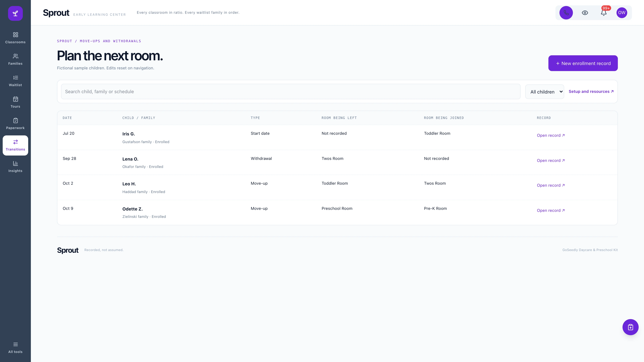Click the floating clipboard-plus button
The height and width of the screenshot is (362, 644).
[x=630, y=327]
